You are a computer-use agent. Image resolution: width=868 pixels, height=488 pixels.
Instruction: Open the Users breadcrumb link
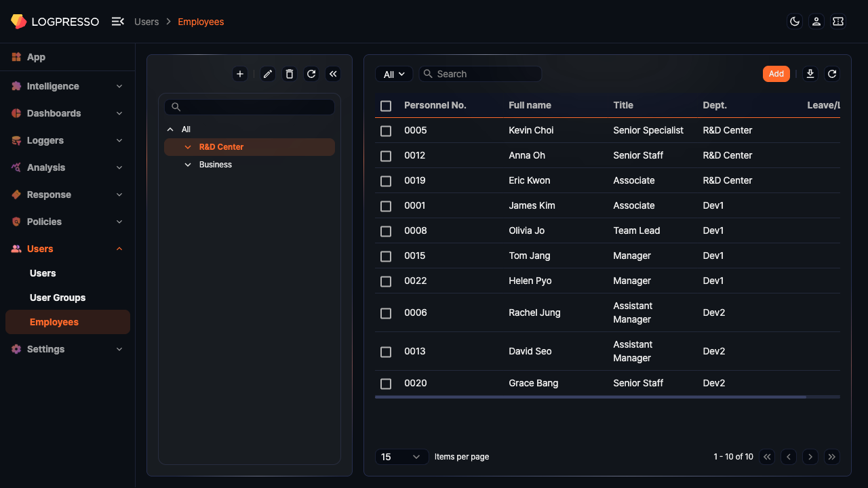click(146, 21)
